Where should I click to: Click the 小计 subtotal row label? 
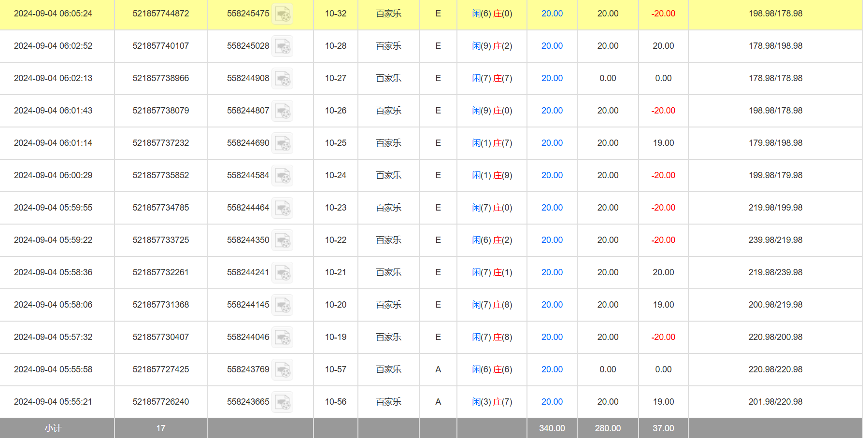(53, 428)
